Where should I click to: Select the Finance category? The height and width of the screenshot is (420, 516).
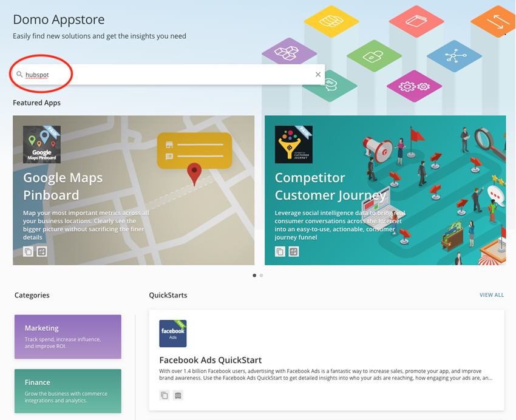point(67,391)
